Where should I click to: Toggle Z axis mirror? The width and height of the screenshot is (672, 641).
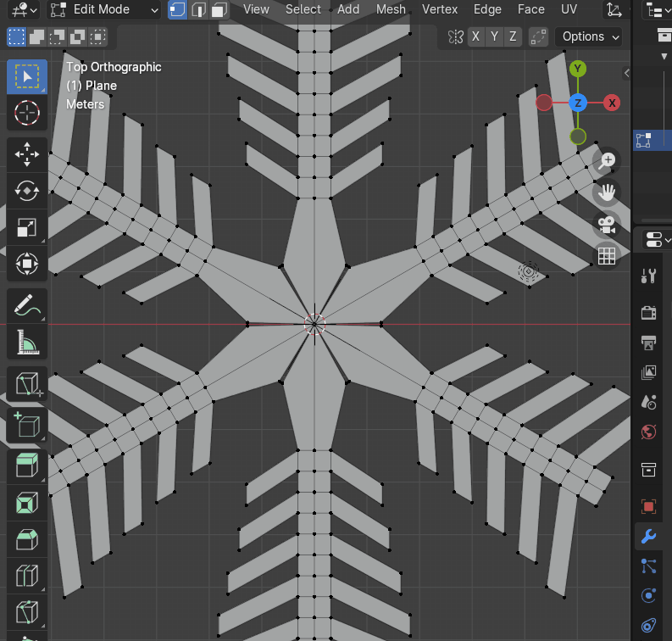(x=513, y=36)
